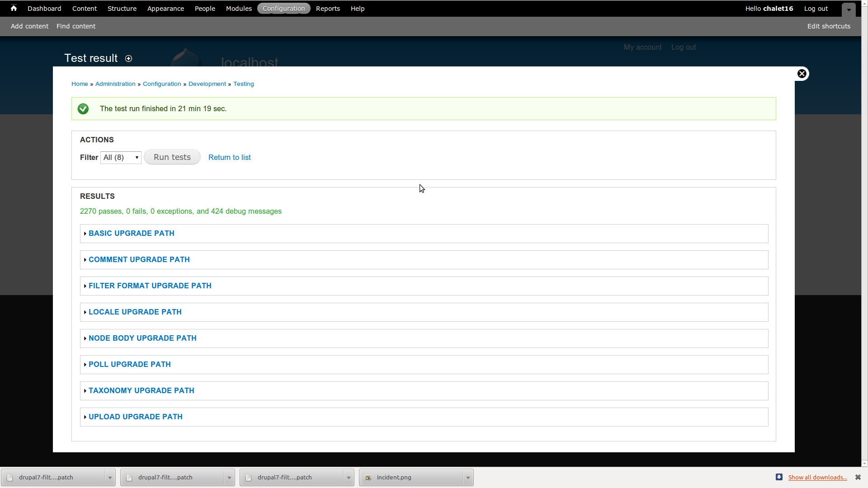Click the Return to list link
The height and width of the screenshot is (488, 868).
[229, 157]
